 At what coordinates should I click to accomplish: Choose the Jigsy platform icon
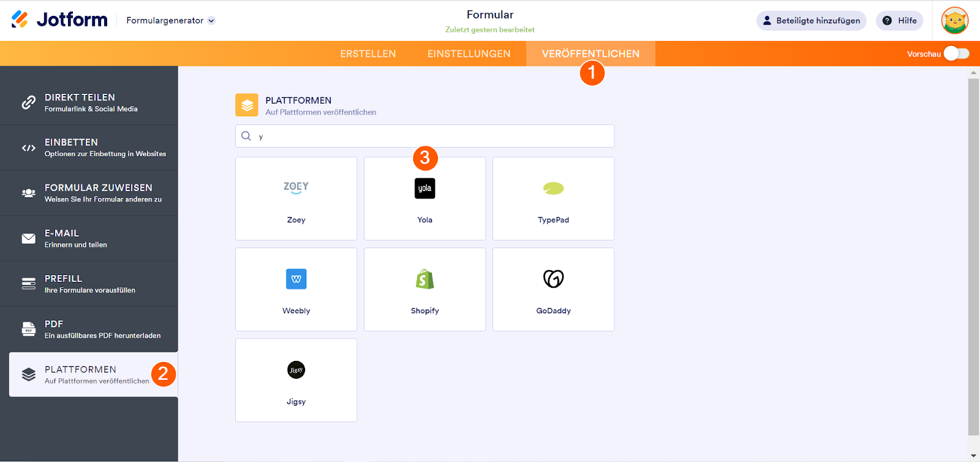[x=296, y=369]
